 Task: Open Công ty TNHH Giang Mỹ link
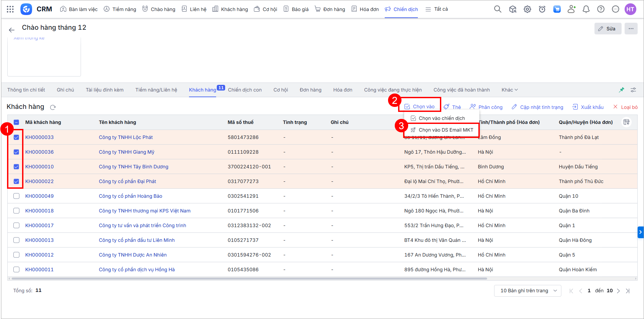(x=126, y=152)
